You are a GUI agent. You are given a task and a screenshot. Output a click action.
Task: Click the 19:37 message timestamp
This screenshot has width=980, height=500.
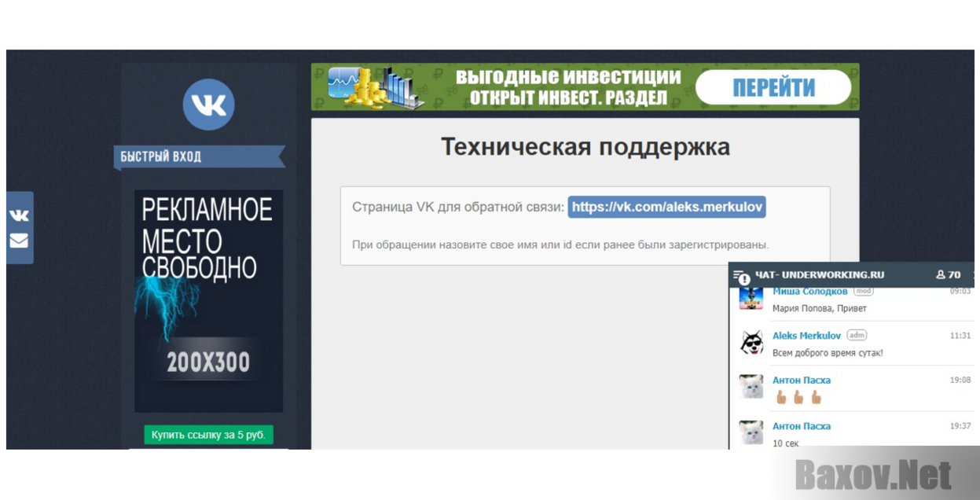960,426
